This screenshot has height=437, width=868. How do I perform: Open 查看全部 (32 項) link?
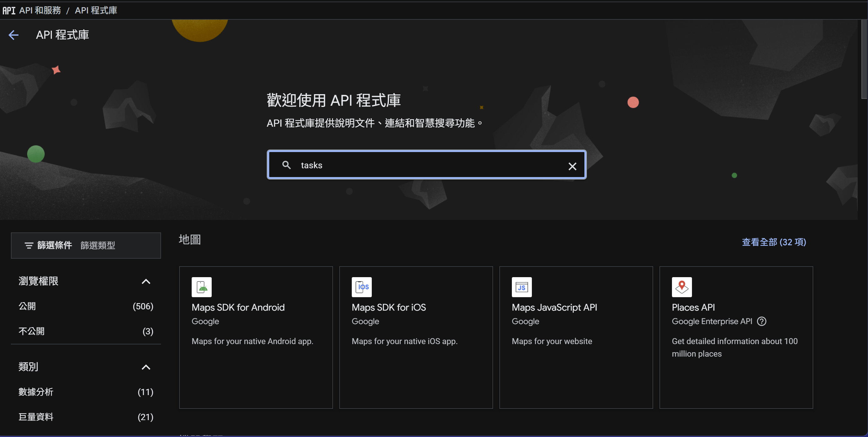(x=774, y=242)
